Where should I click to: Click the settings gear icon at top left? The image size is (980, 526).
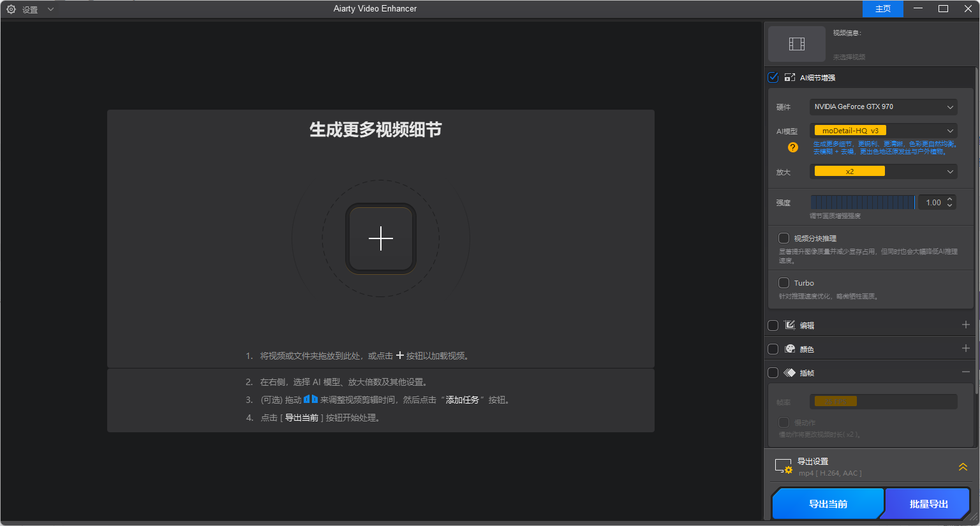click(10, 8)
